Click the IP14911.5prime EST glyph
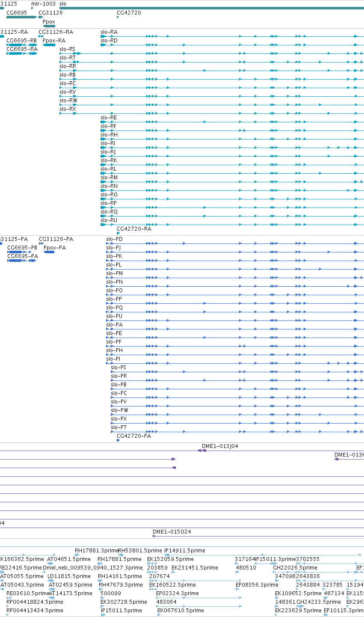364x617 pixels. click(x=167, y=555)
